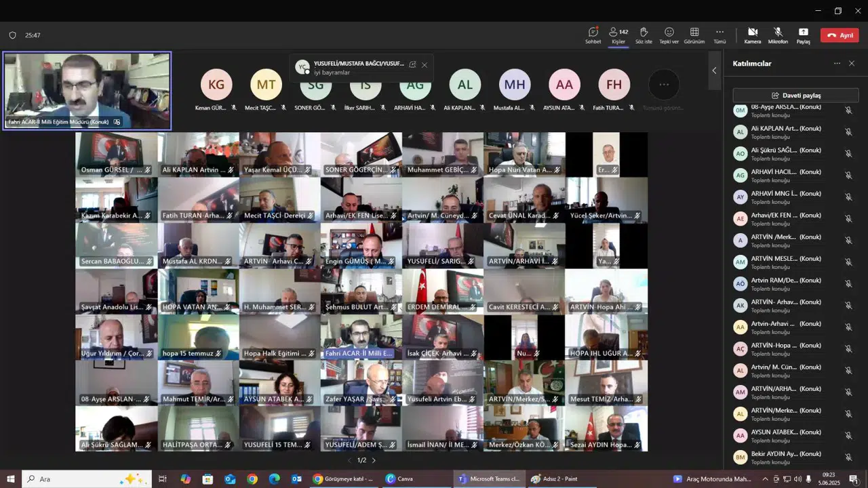Leave the meeting with Ayrıl button

click(x=839, y=35)
